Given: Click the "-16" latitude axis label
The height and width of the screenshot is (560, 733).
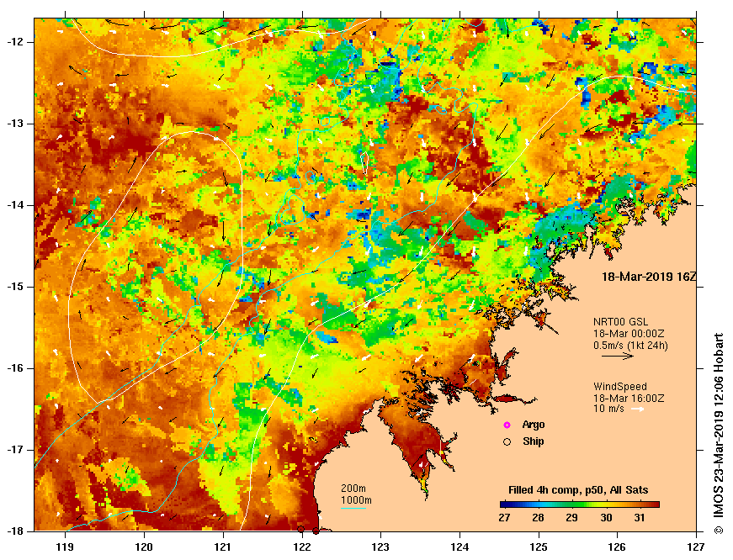Looking at the screenshot, I should pyautogui.click(x=15, y=368).
